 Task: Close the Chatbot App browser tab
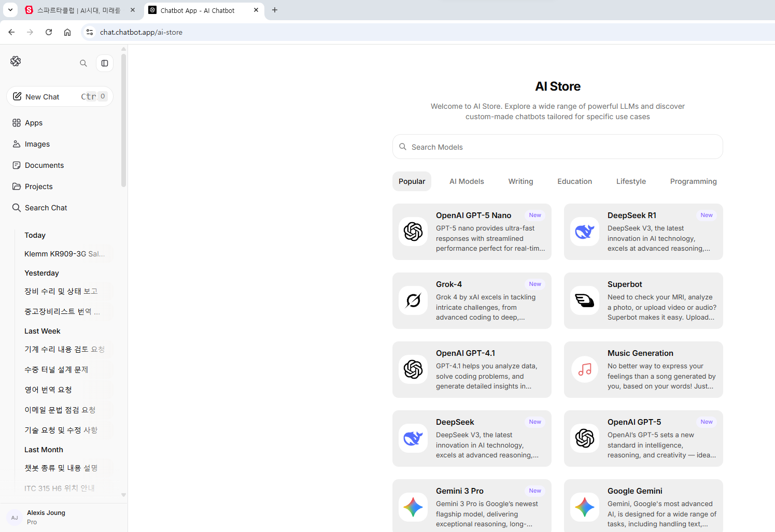tap(256, 10)
